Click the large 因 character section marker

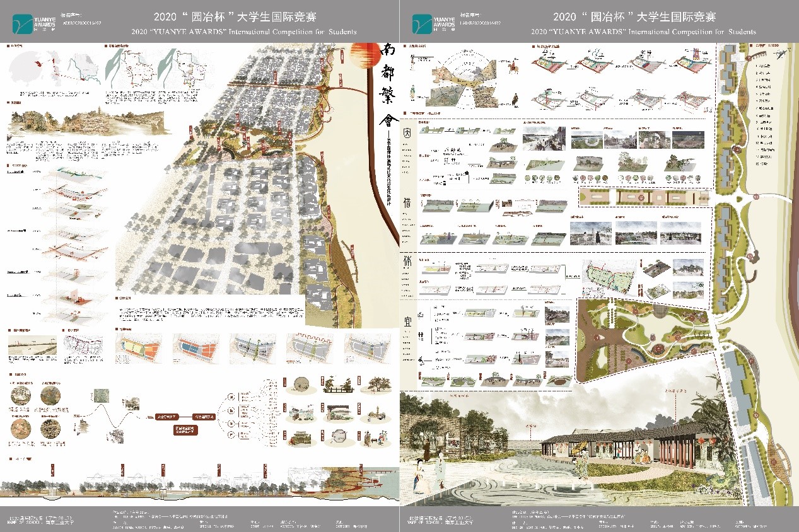click(408, 133)
